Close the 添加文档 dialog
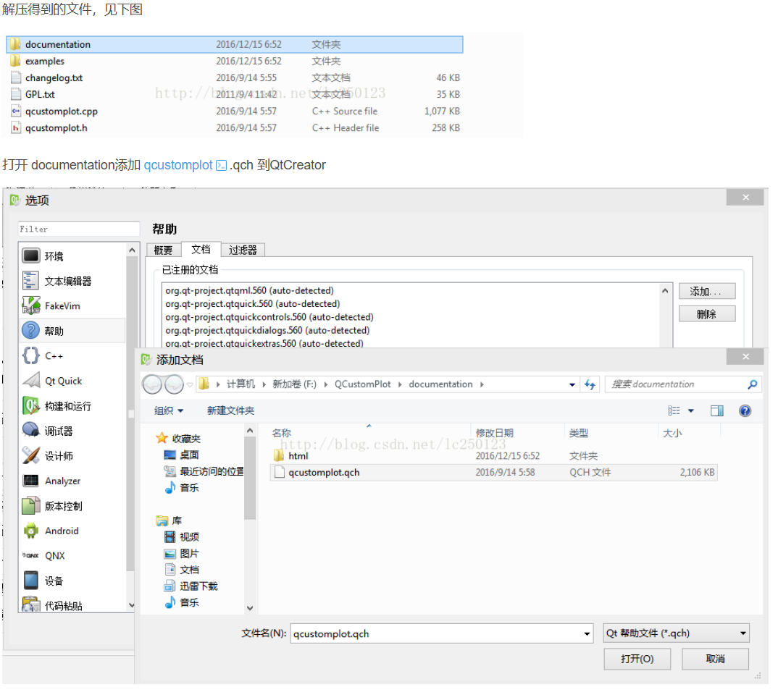 pyautogui.click(x=745, y=356)
